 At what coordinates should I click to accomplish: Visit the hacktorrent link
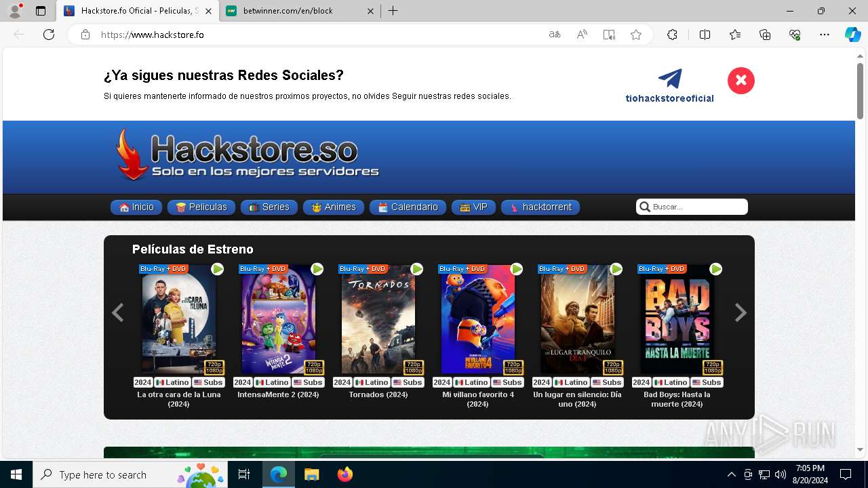540,207
